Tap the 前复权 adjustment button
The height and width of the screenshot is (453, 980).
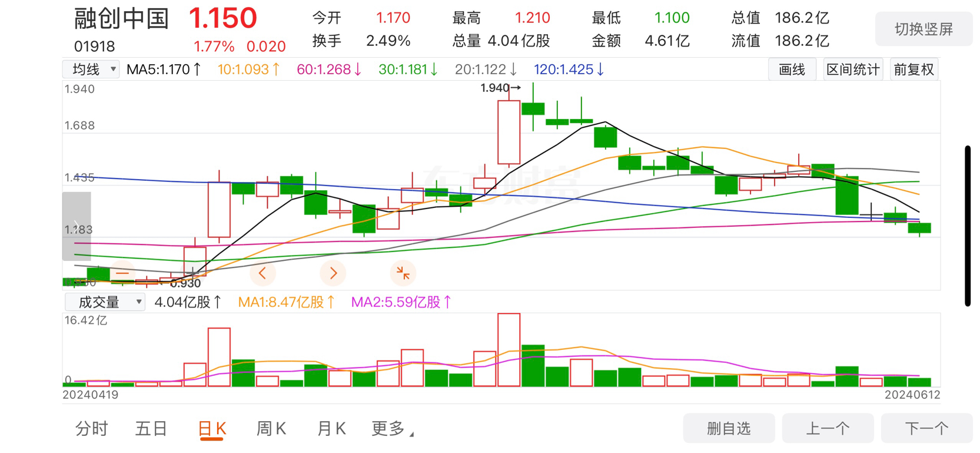click(x=914, y=70)
